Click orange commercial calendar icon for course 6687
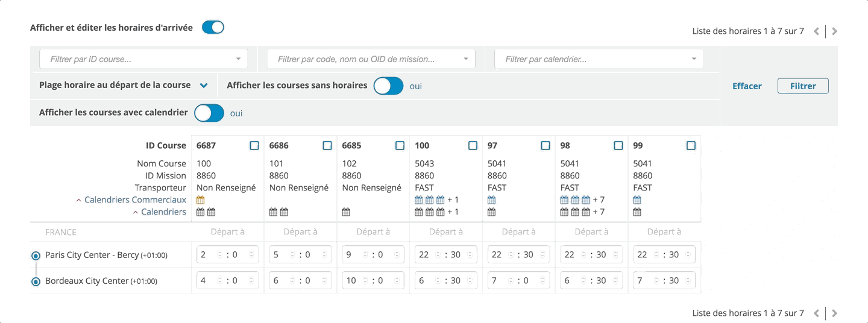This screenshot has height=323, width=868. tap(201, 200)
